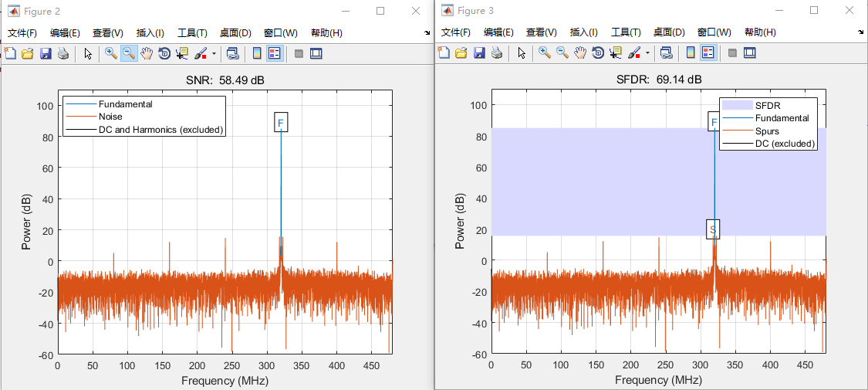Open 帮助(H) menu in Figure 2
This screenshot has width=868, height=390.
point(326,32)
